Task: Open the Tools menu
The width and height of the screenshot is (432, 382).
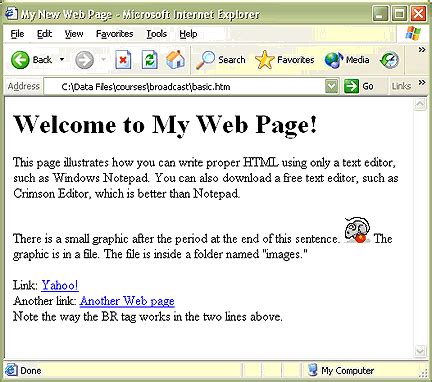Action: [156, 34]
